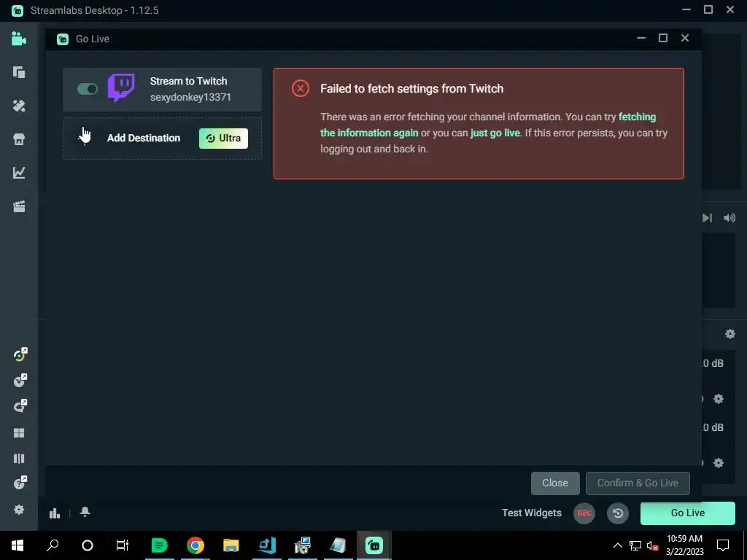
Task: Click the Streamlabs logo in main title bar
Action: pyautogui.click(x=18, y=10)
